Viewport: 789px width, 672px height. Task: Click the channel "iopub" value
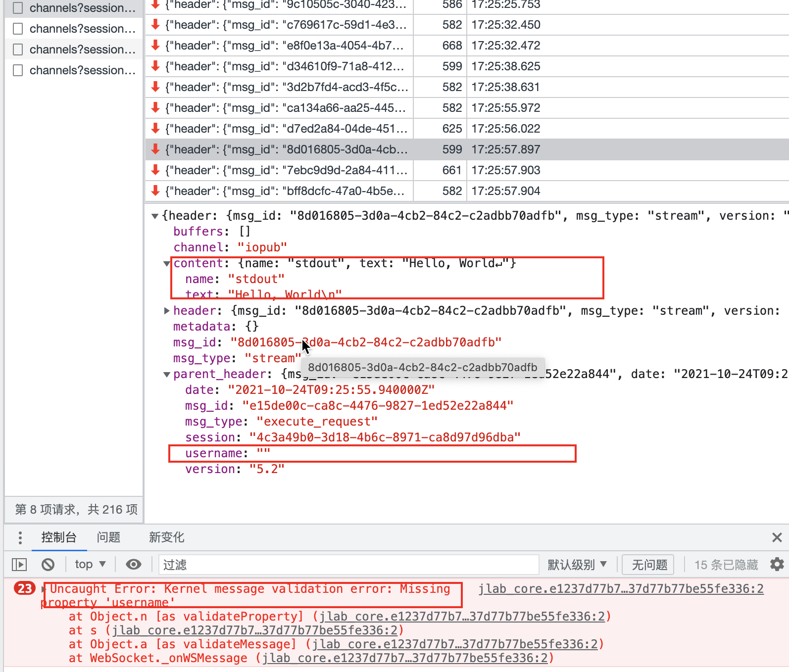pyautogui.click(x=262, y=247)
